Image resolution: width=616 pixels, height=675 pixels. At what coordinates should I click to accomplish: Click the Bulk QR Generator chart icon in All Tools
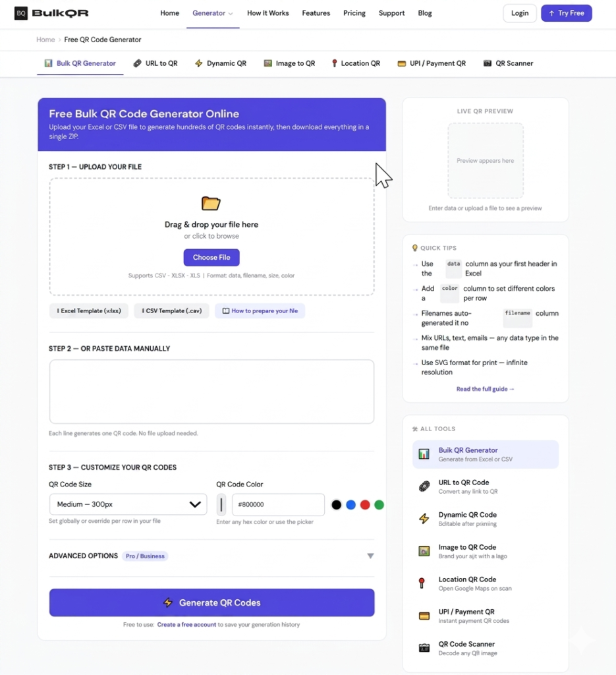click(x=424, y=454)
